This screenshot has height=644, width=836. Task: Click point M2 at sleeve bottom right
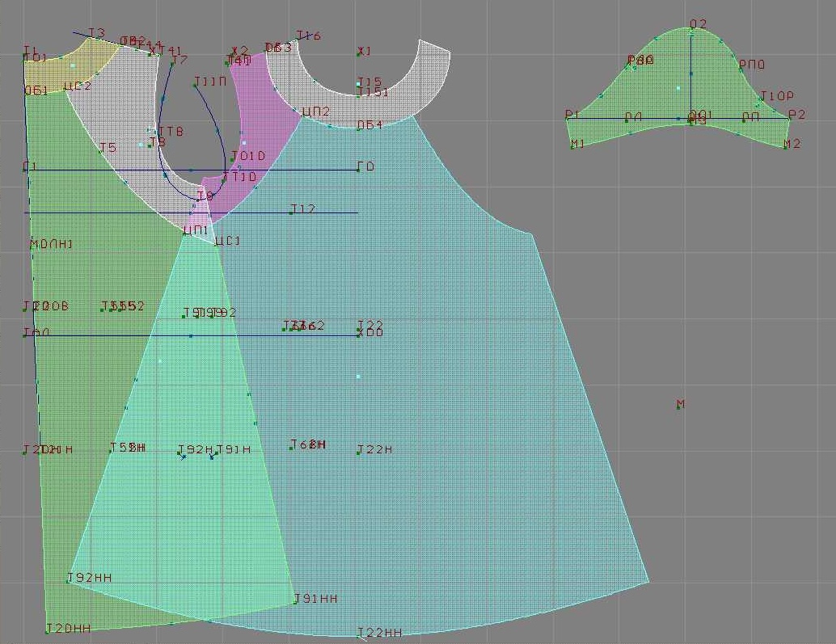tap(785, 146)
